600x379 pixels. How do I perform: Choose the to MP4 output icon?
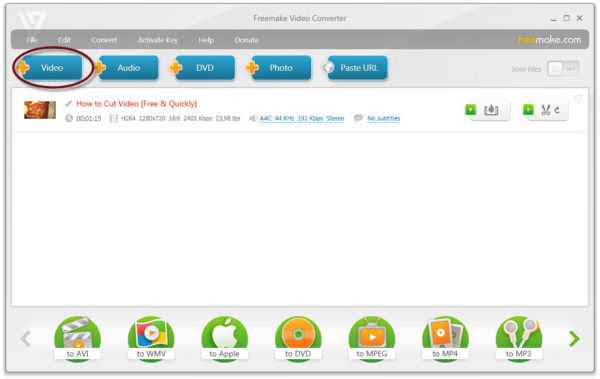pyautogui.click(x=445, y=338)
